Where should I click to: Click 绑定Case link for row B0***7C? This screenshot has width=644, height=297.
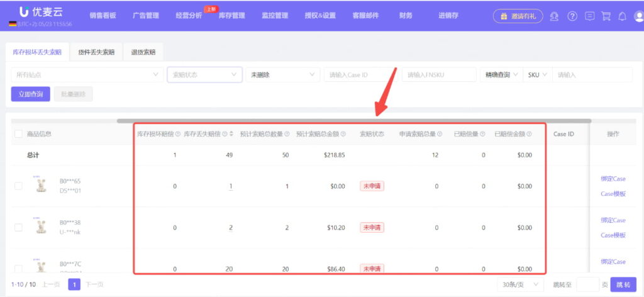pyautogui.click(x=613, y=262)
